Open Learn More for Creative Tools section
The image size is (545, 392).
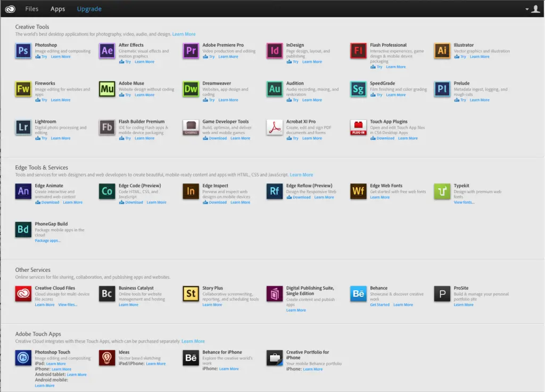(184, 35)
